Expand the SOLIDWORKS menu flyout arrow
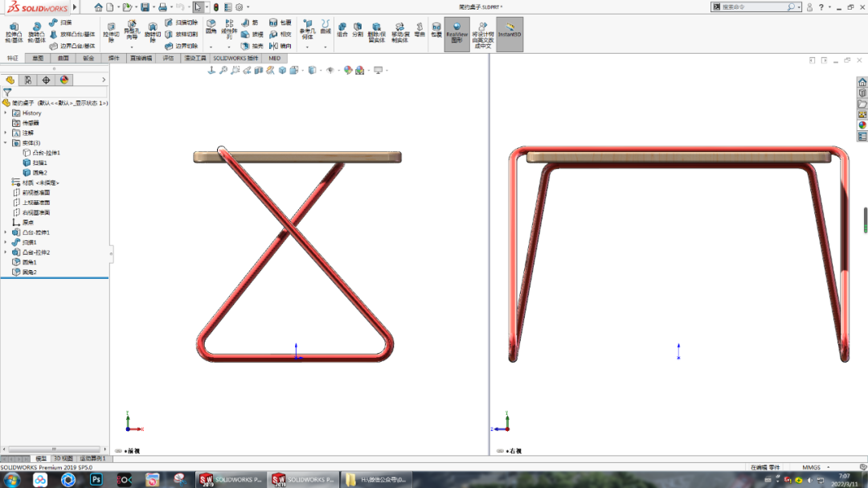This screenshot has height=488, width=868. (75, 7)
